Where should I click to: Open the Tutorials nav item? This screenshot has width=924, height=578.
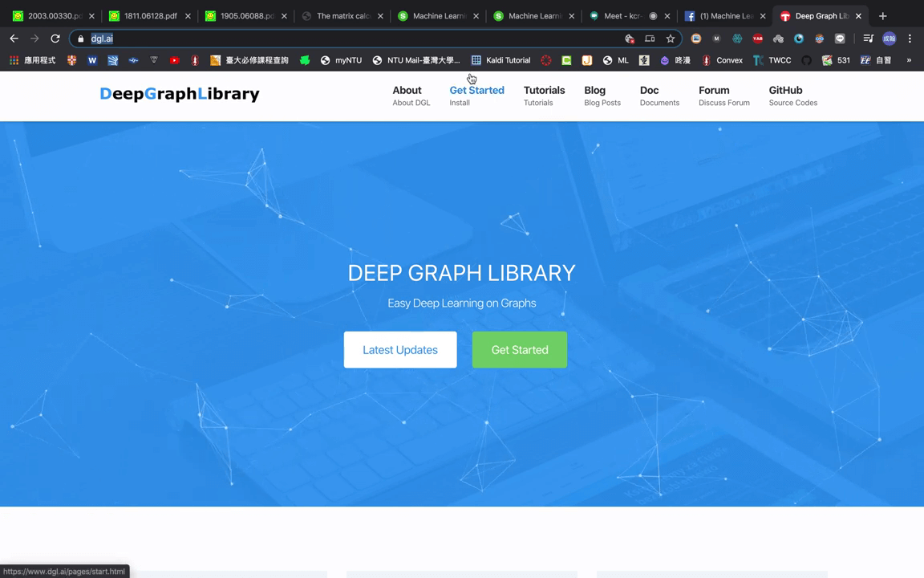[x=544, y=96]
